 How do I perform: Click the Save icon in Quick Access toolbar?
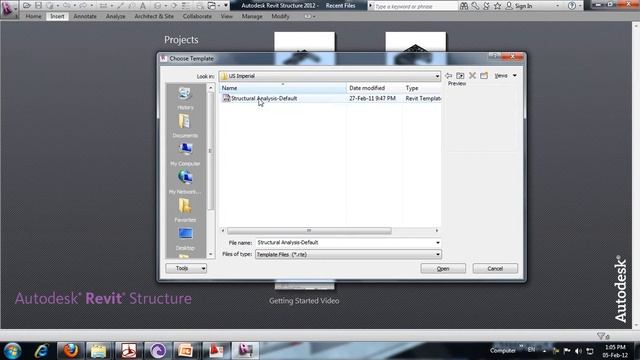click(x=38, y=6)
